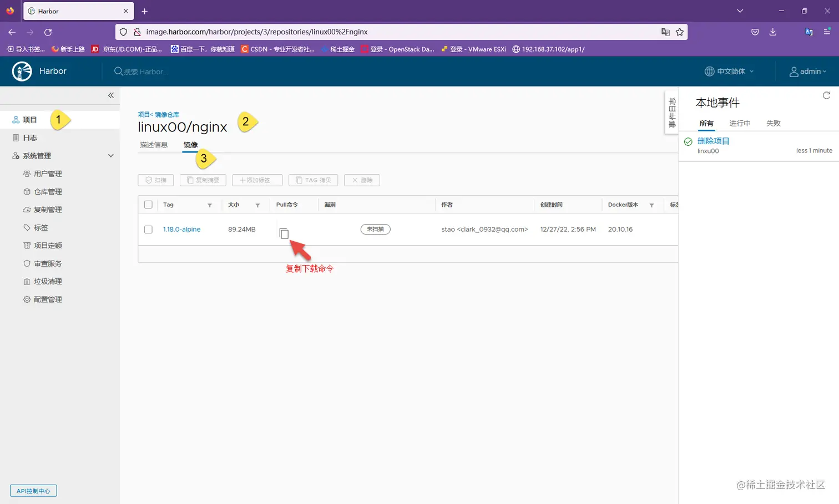Bookmark this page with the star icon
Screen dimensions: 839x504
pyautogui.click(x=680, y=32)
